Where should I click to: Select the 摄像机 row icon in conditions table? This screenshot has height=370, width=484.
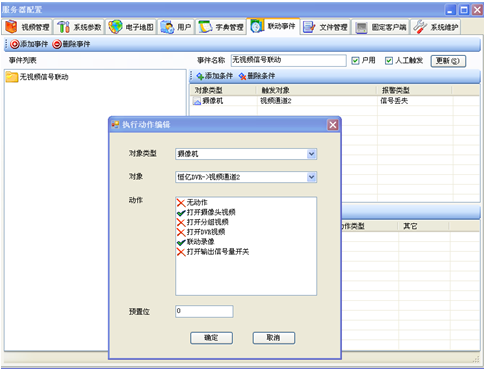pyautogui.click(x=197, y=101)
